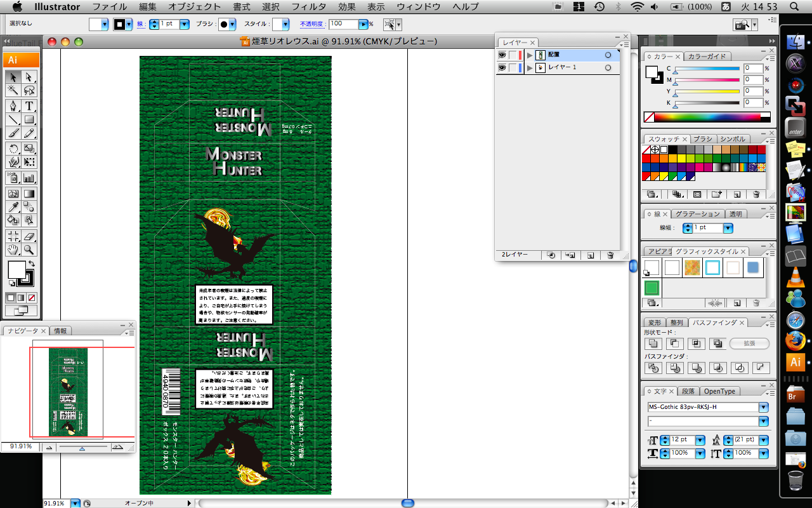Activate the Zoom magnifier tool
Image resolution: width=812 pixels, height=508 pixels.
click(29, 250)
